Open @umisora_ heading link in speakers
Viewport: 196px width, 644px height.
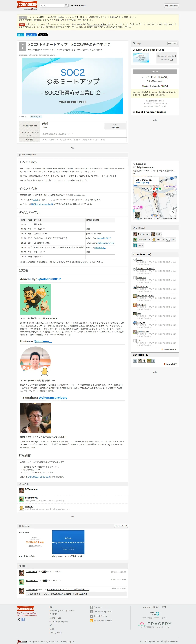(43, 341)
